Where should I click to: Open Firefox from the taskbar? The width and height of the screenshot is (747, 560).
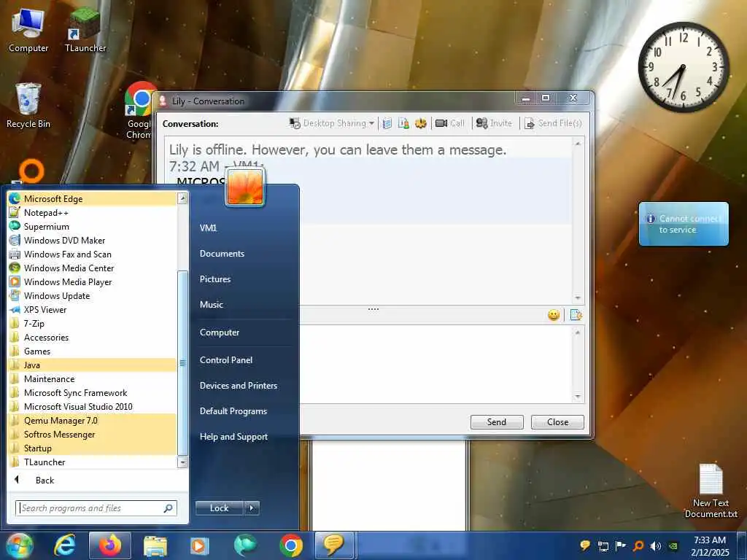[x=110, y=545]
